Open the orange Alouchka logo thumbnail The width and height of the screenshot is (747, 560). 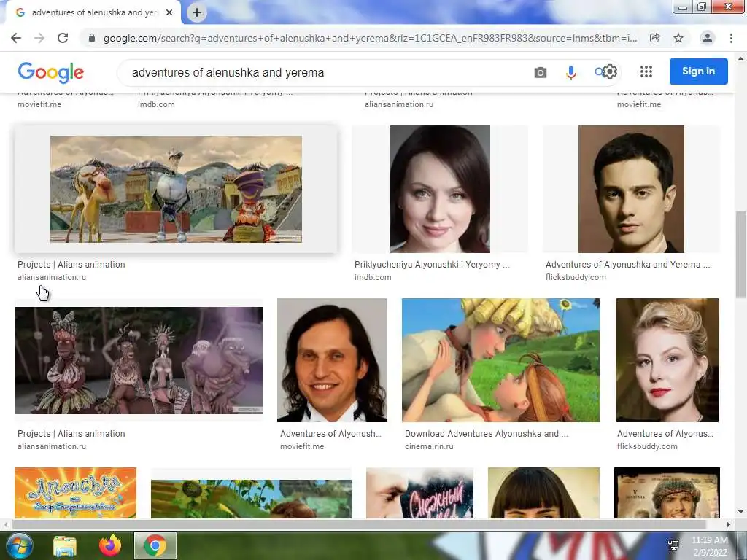point(75,493)
